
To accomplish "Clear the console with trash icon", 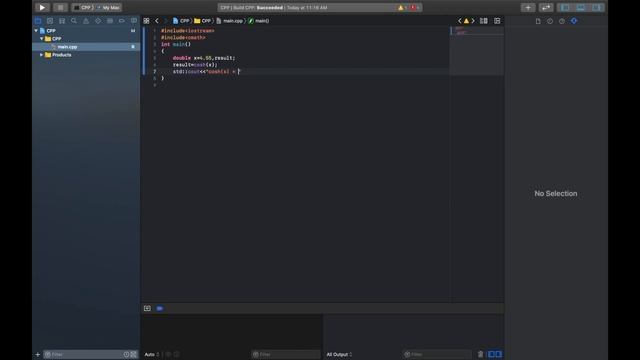I will coord(480,354).
